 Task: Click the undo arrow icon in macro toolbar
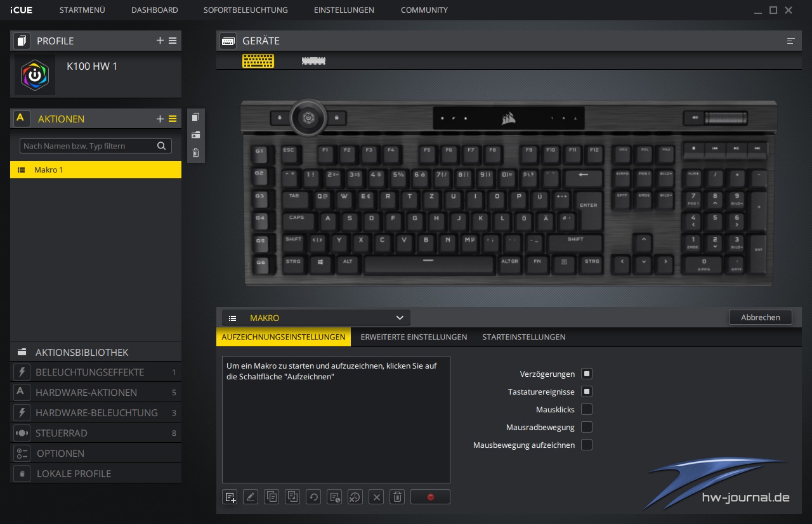pyautogui.click(x=313, y=497)
